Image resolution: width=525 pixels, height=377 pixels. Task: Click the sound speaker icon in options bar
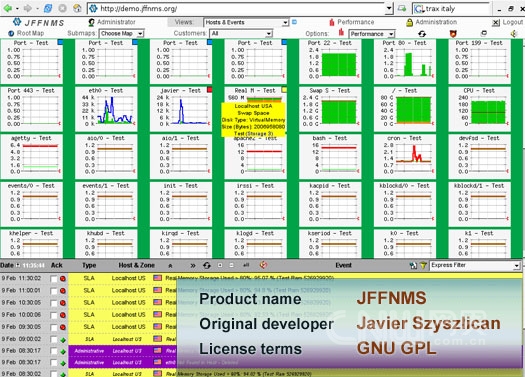(x=514, y=33)
